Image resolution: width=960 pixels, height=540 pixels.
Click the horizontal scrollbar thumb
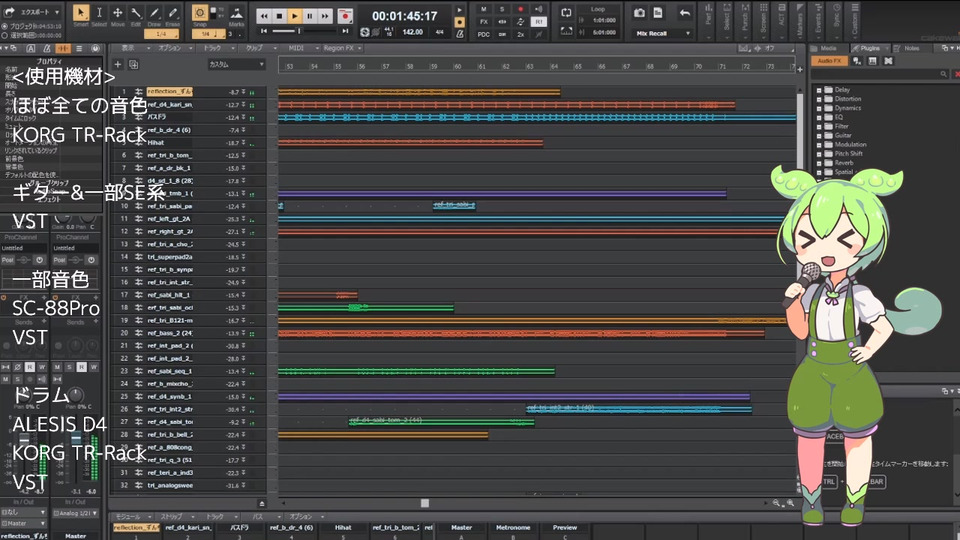[x=424, y=503]
